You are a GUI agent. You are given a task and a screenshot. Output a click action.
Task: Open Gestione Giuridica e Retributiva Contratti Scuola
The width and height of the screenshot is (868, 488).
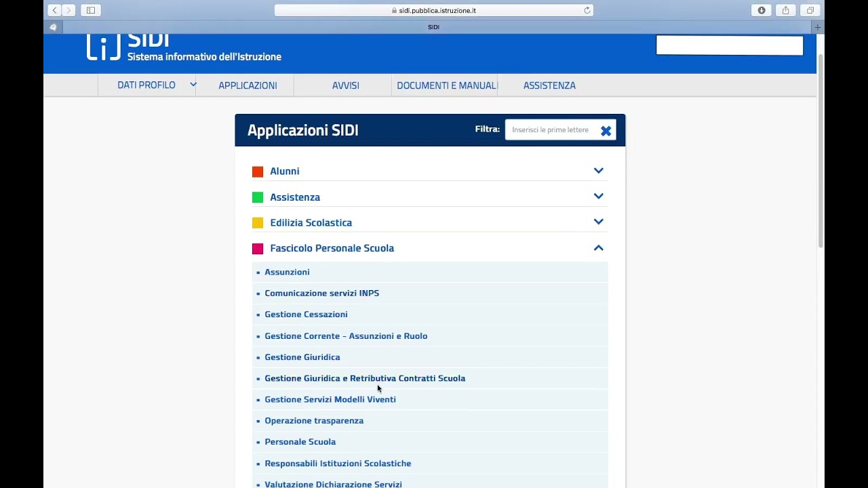coord(365,378)
